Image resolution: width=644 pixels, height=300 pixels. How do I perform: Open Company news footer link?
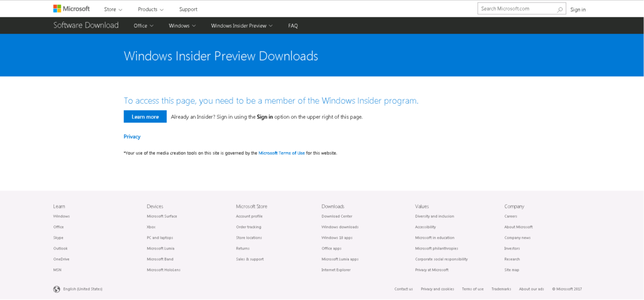[x=518, y=238]
